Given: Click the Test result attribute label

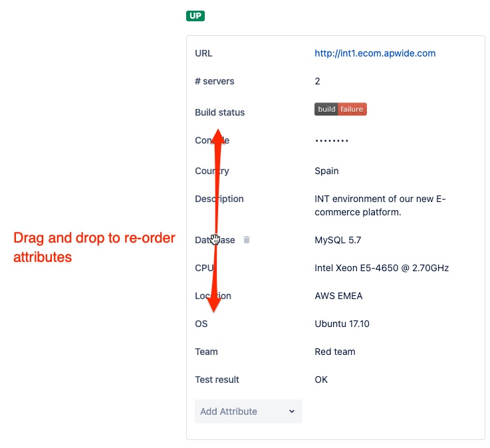Looking at the screenshot, I should [x=217, y=380].
